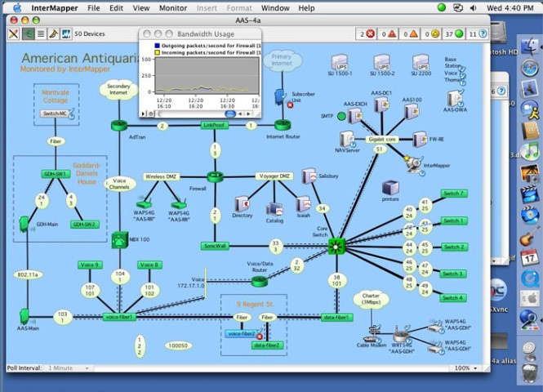Click right scroll arrow in Bandwidth Usage
Viewport: 543px width, 392px height.
[248, 114]
